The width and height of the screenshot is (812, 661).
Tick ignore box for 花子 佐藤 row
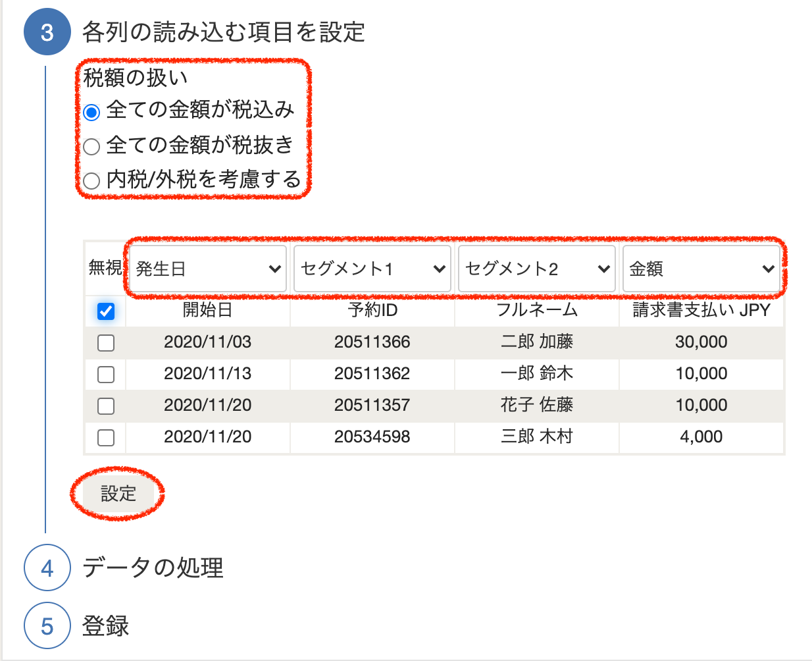106,406
